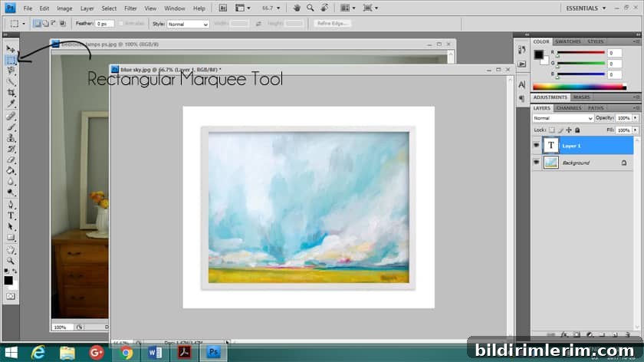
Task: Click the Hand tool in application bar
Action: [297, 8]
